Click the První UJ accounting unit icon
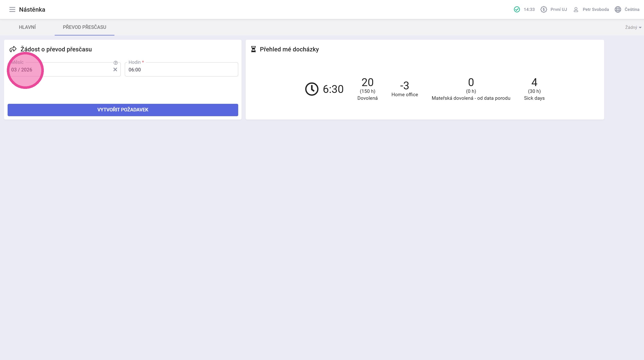 click(x=544, y=9)
